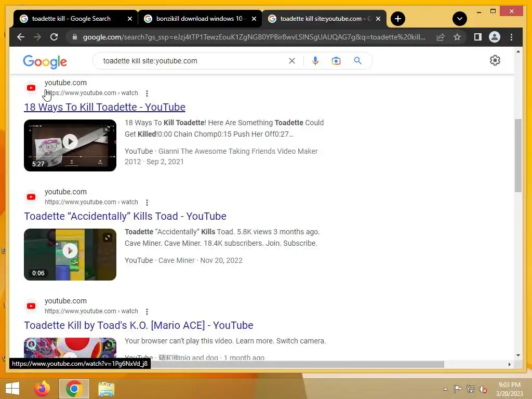The image size is (532, 399).
Task: Open Toadette Accidentally Kills Toad link
Action: 125,216
